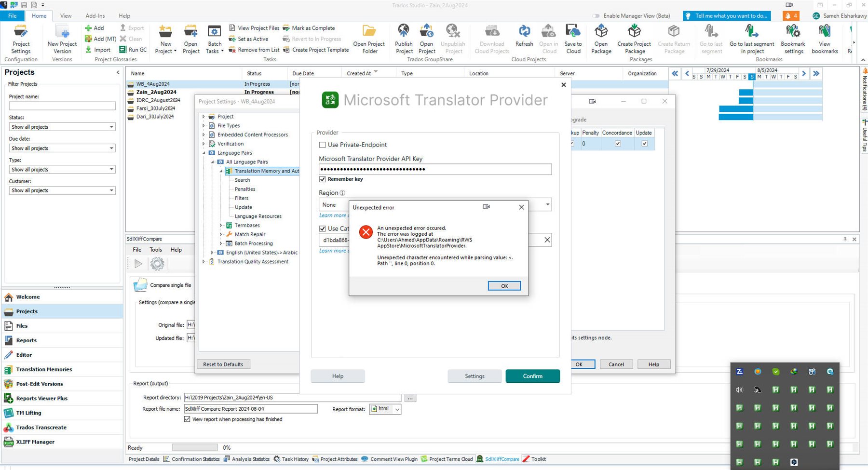Open Region dropdown in provider dialog
Screen dimensions: 868x470
[x=547, y=205]
